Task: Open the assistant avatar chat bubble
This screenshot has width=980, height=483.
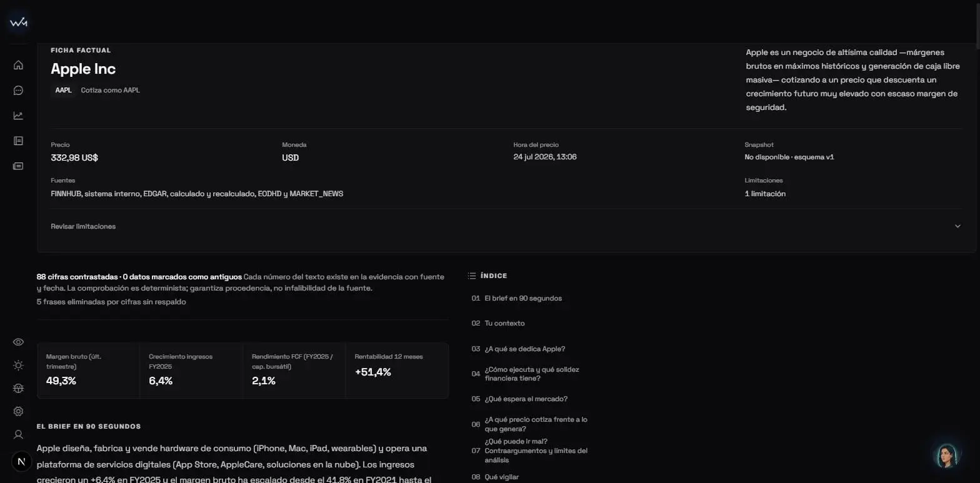Action: [946, 456]
